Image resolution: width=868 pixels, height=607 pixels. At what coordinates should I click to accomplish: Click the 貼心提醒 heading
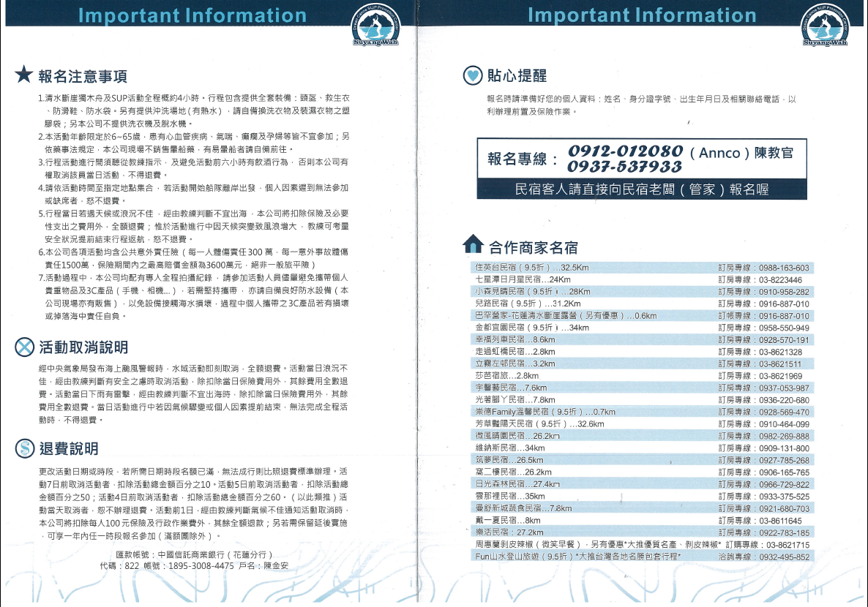[517, 76]
